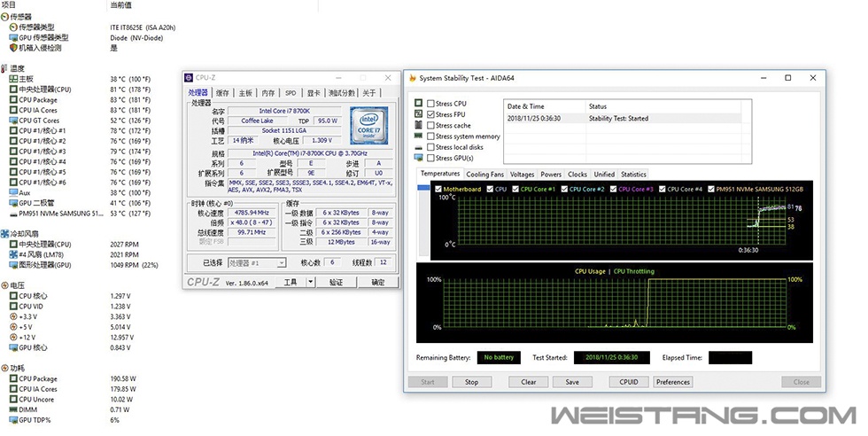
Task: Click the GPU TDP% row icon
Action: [x=14, y=420]
